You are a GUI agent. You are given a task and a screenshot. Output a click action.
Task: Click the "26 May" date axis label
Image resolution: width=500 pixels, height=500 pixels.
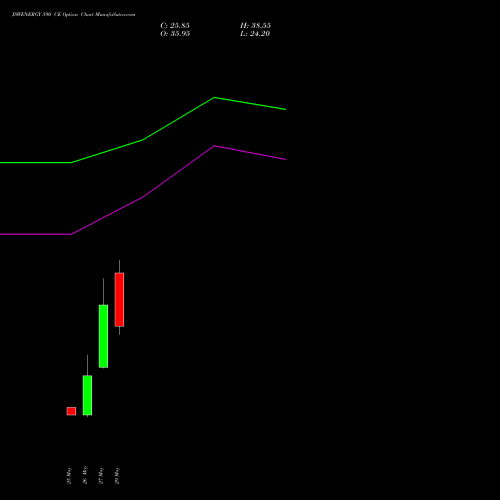pyautogui.click(x=85, y=475)
